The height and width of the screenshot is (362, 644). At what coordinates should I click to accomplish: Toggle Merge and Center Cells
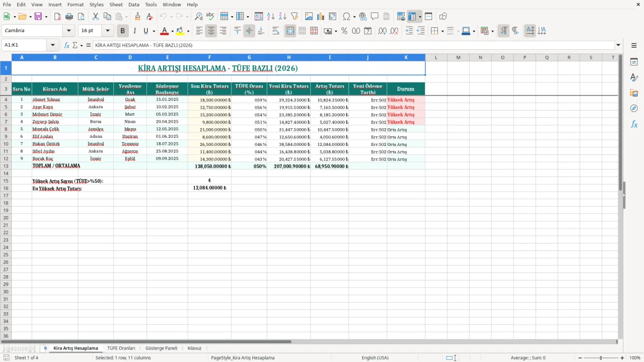click(290, 31)
